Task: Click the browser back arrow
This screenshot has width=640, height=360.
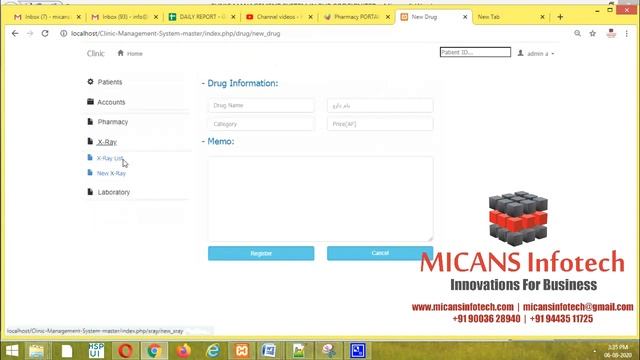Action: click(15, 33)
